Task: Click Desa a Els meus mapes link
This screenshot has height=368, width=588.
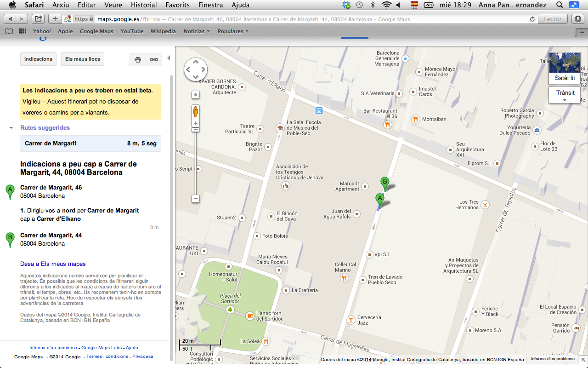Action: coord(53,264)
